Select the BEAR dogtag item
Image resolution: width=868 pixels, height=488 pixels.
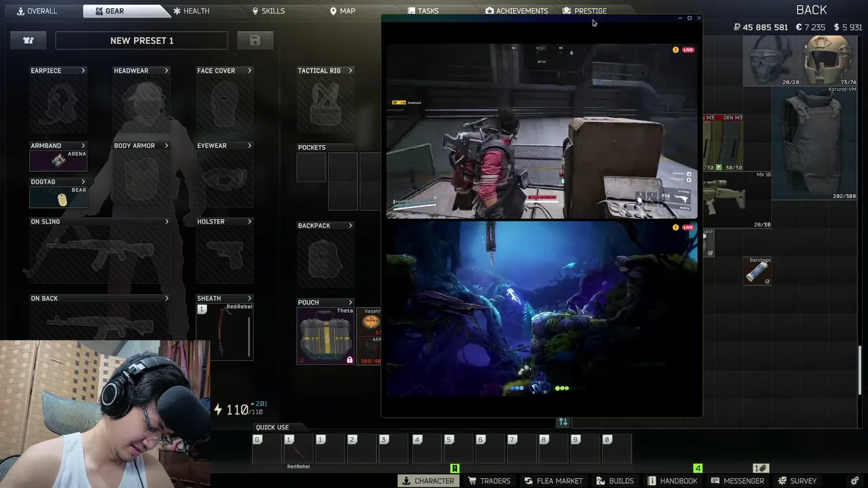58,197
